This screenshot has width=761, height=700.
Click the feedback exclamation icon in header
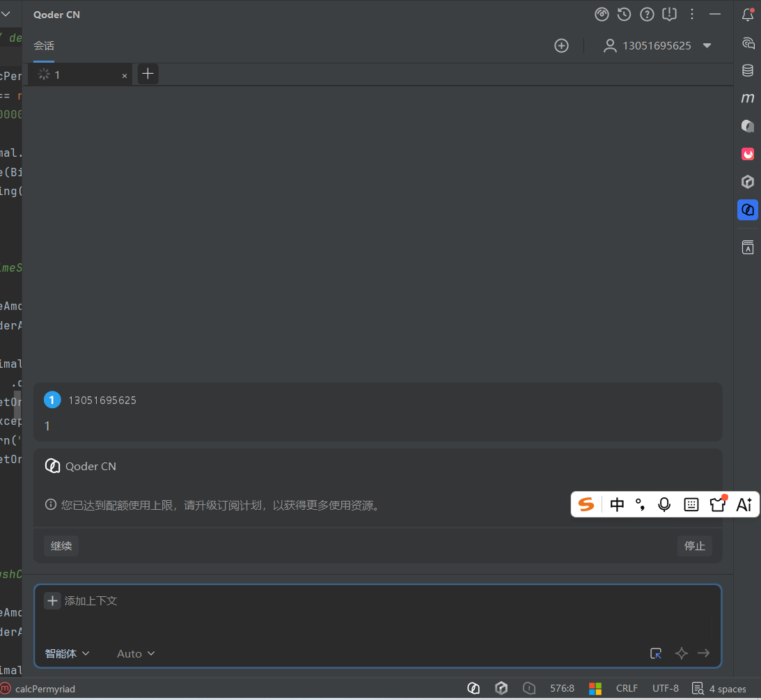click(x=669, y=15)
